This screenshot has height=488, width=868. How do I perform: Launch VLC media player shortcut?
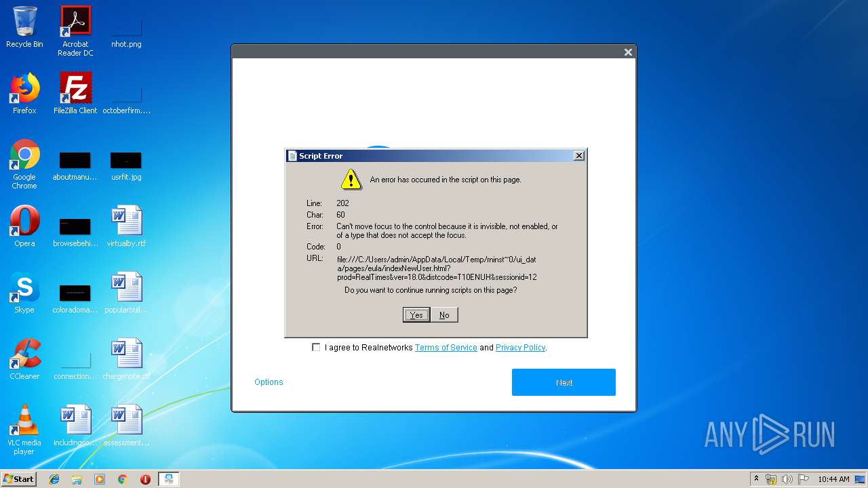[24, 430]
